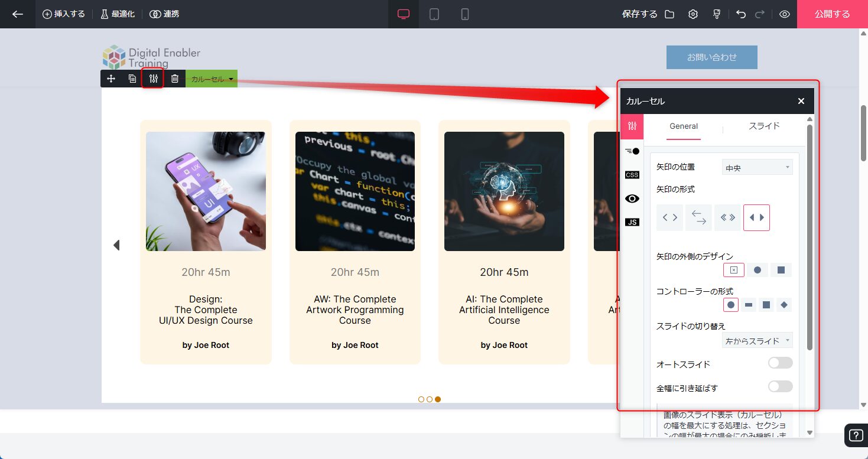
Task: Click the お問い合わせ button
Action: [711, 57]
